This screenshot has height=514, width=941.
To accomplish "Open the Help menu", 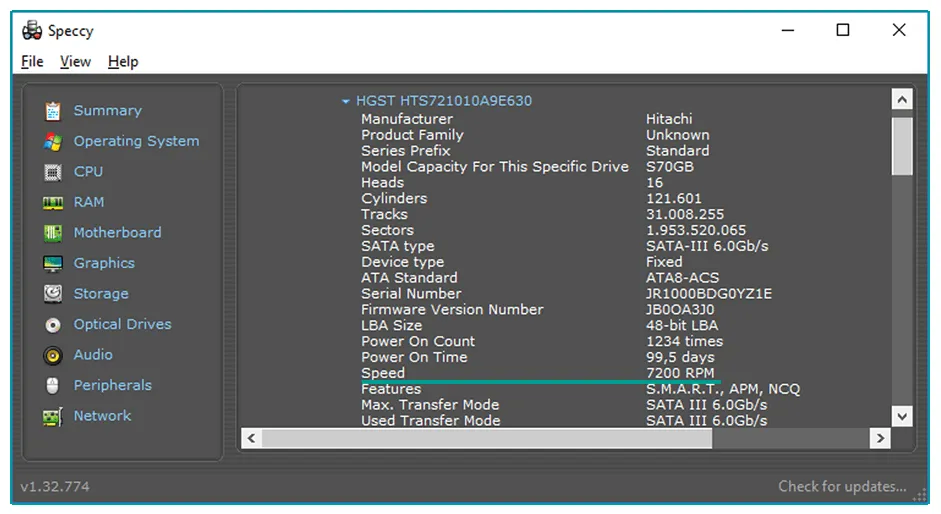I will tap(123, 62).
